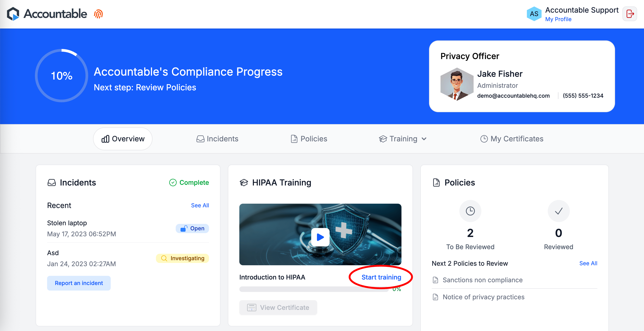Click the HIPAA training progress bar
644x331 pixels.
point(314,289)
